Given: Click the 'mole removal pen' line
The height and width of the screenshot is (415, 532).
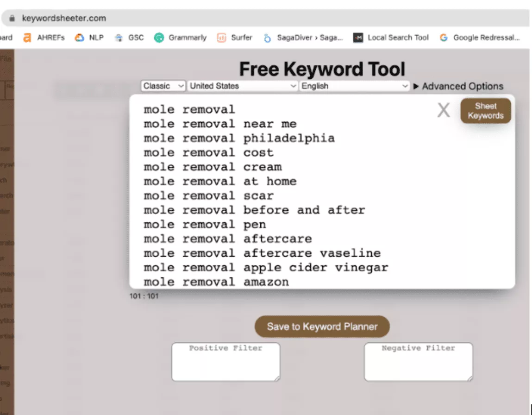Looking at the screenshot, I should [205, 225].
